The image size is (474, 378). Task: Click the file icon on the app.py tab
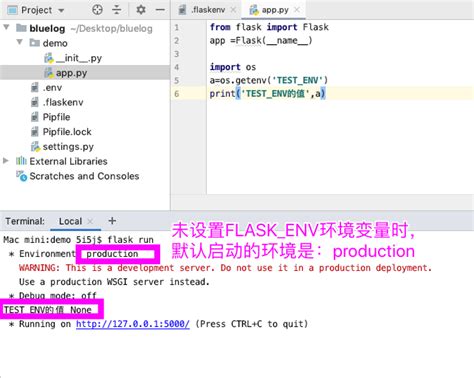coord(254,10)
